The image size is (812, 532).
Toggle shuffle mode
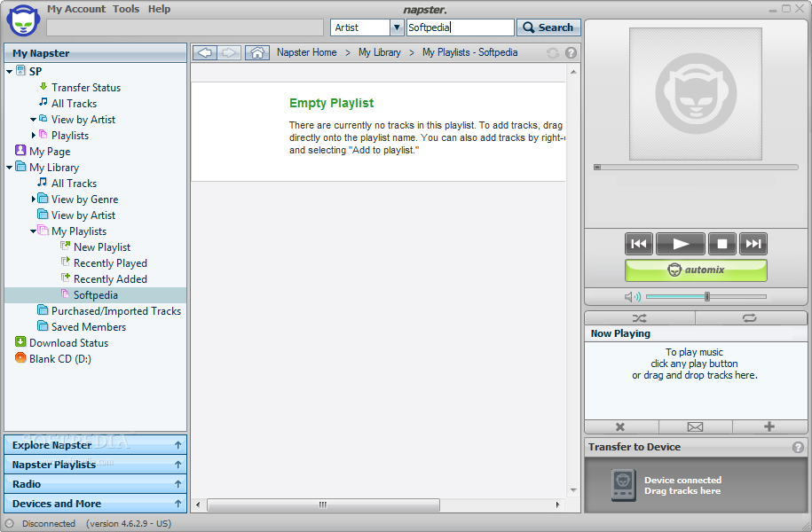point(640,318)
